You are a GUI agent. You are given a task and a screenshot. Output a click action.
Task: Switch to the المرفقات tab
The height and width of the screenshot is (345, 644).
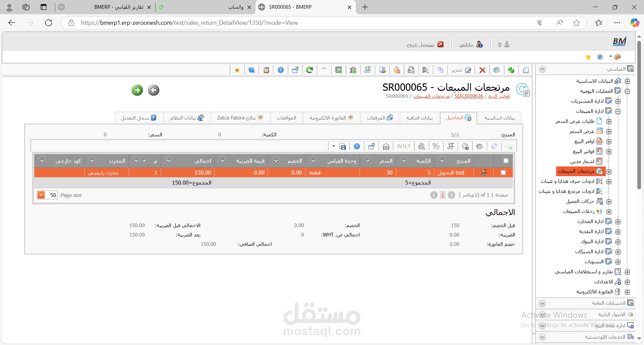click(380, 118)
